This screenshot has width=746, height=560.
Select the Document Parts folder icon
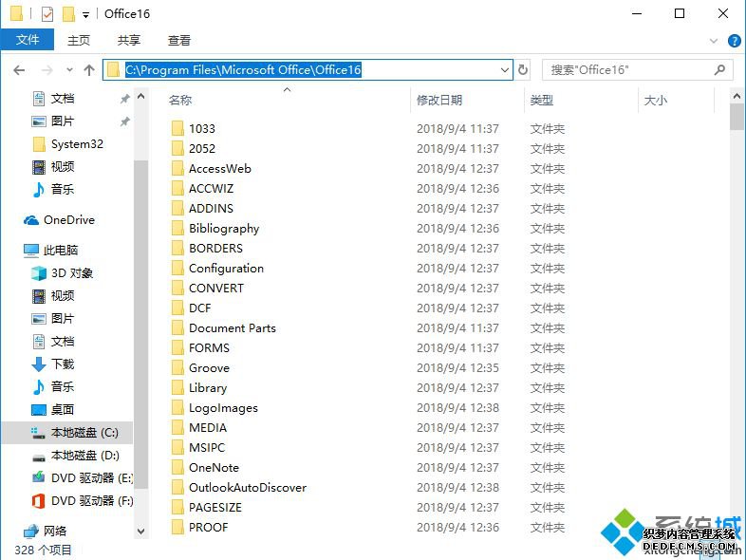coord(177,328)
